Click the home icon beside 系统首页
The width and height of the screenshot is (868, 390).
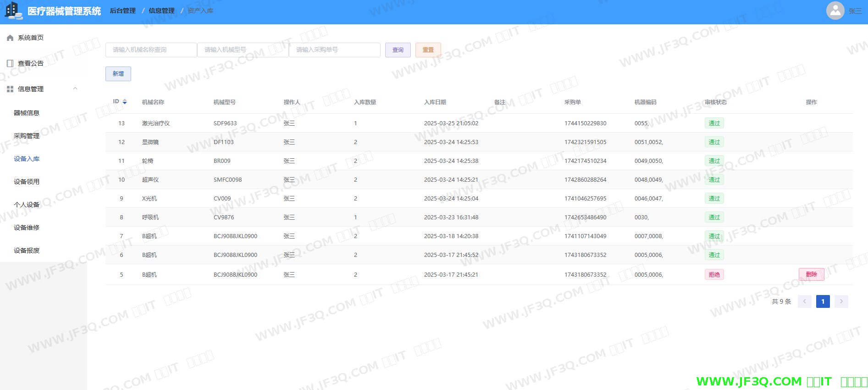(x=10, y=38)
